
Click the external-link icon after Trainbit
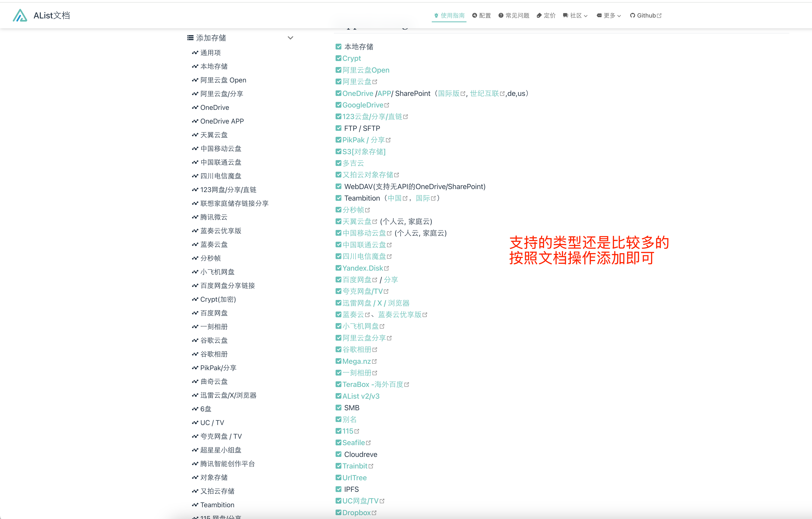pos(371,466)
